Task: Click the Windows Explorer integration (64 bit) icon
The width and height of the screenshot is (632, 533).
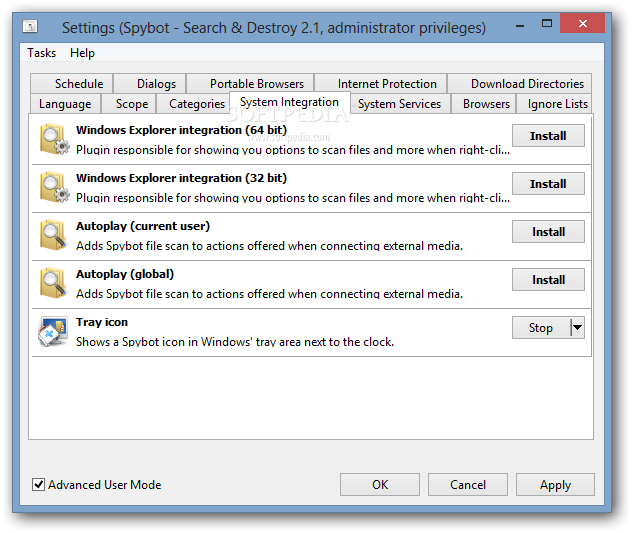Action: [54, 139]
